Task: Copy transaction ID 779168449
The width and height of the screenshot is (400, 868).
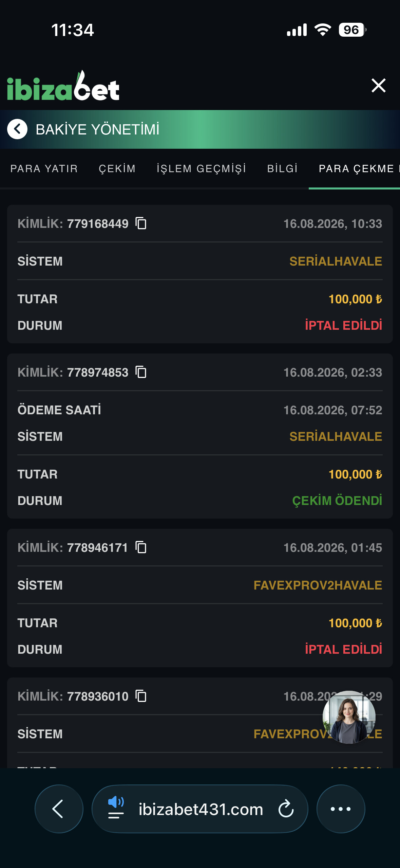Action: [x=141, y=223]
